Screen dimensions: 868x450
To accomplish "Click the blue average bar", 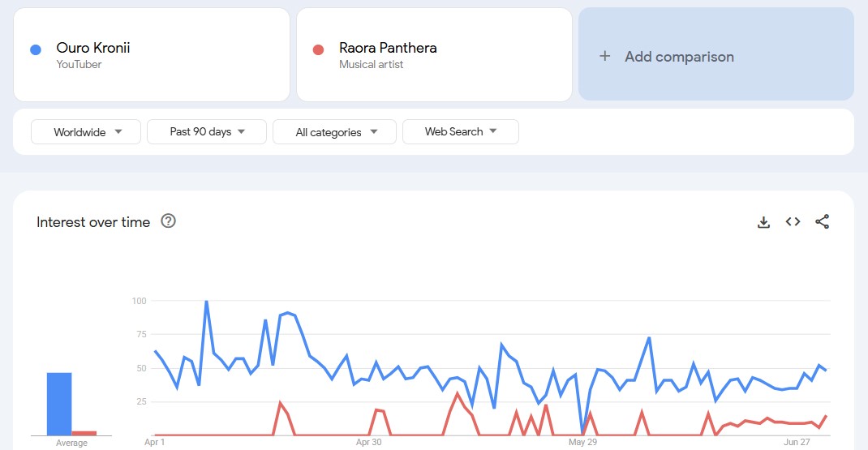I will tap(59, 404).
